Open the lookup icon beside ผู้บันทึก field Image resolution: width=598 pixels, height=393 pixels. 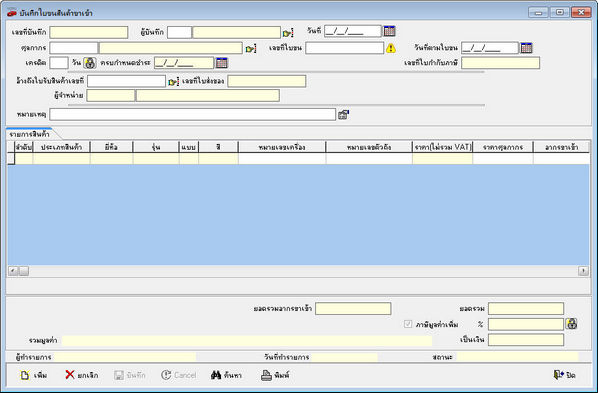[288, 33]
